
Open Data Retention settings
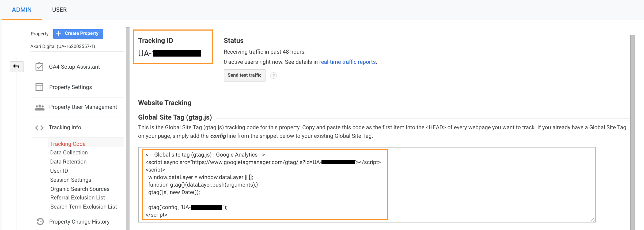point(69,162)
